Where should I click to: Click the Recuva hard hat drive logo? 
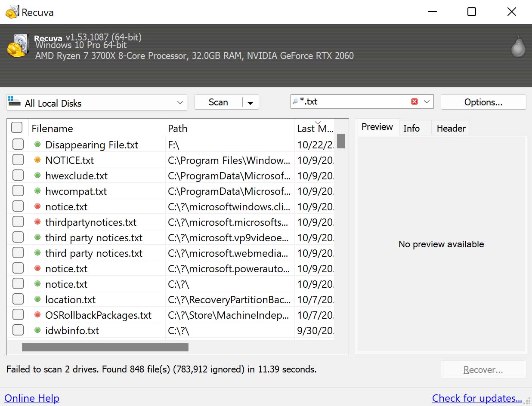click(17, 45)
